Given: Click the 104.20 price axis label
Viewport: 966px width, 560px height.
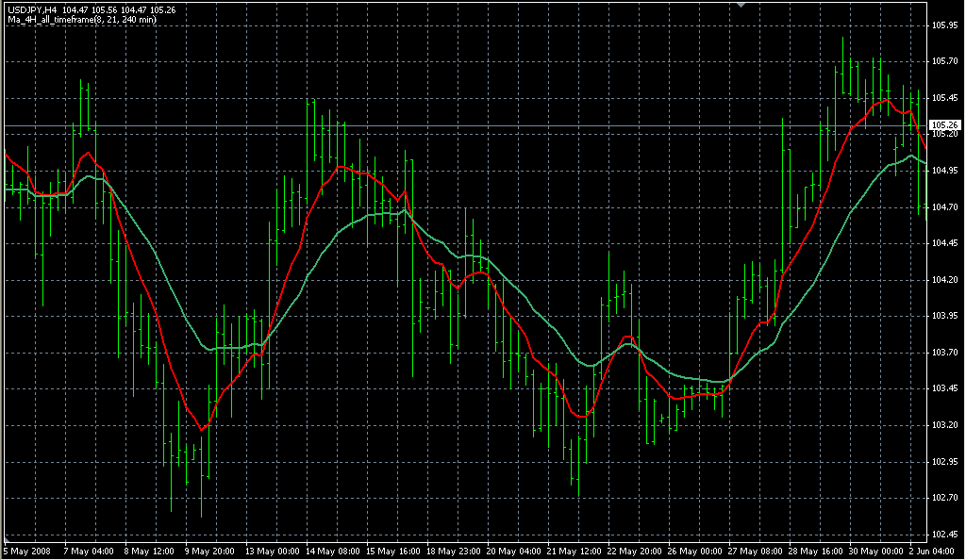Looking at the screenshot, I should point(944,280).
